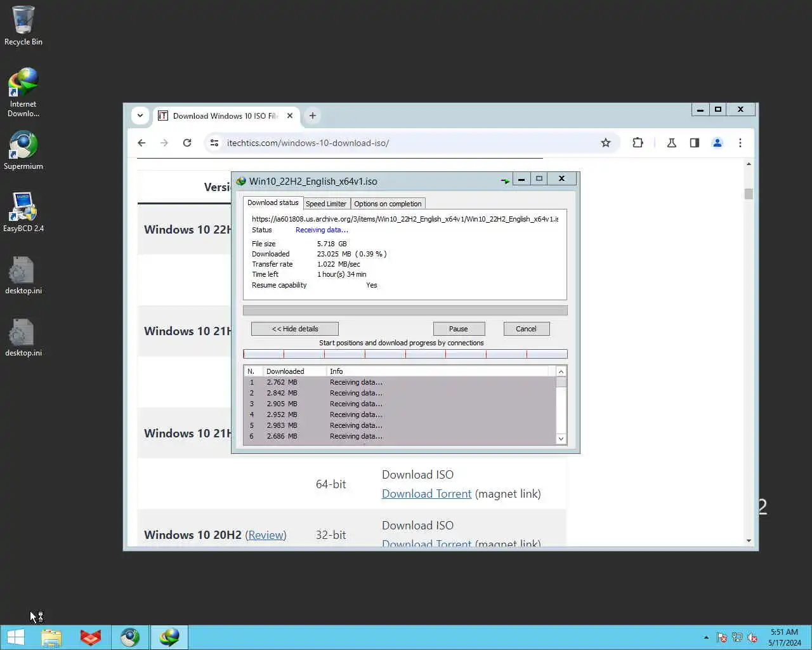Image resolution: width=812 pixels, height=650 pixels.
Task: View site information icon in address bar
Action: coord(214,143)
